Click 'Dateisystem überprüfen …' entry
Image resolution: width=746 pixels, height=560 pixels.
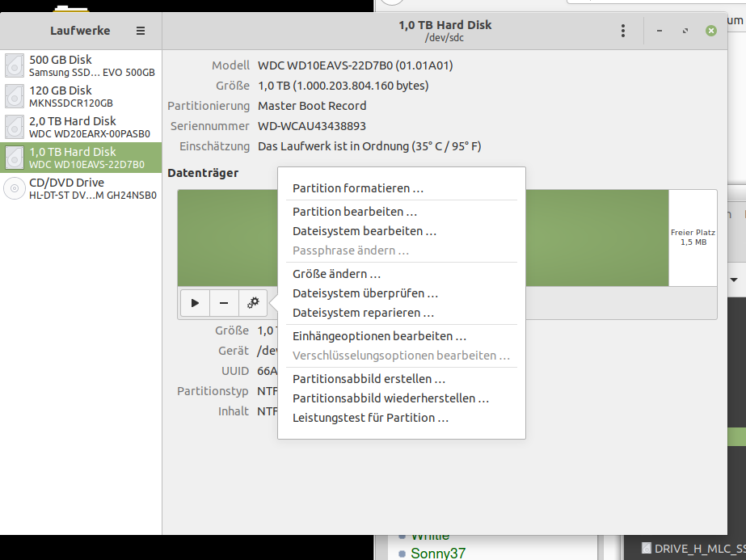(x=365, y=293)
